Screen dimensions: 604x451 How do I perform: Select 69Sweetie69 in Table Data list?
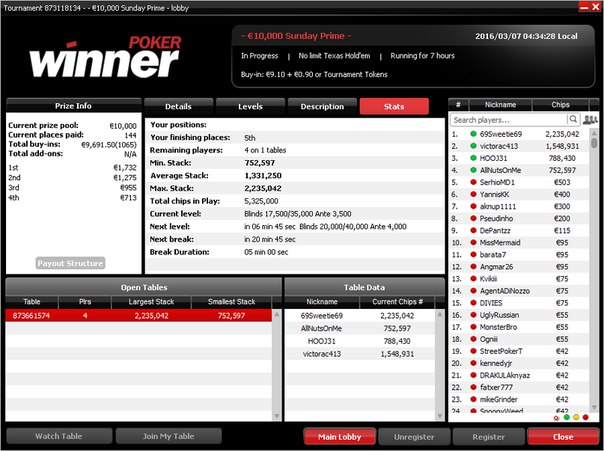click(360, 316)
